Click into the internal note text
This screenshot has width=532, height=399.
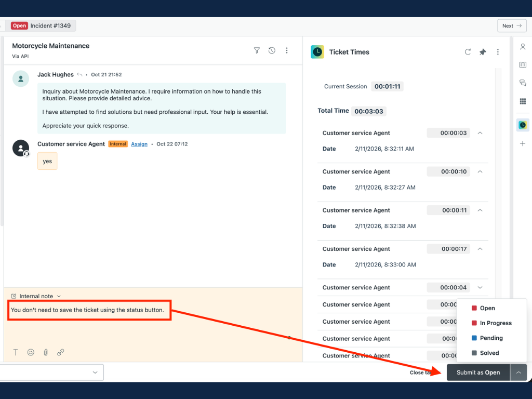(87, 310)
